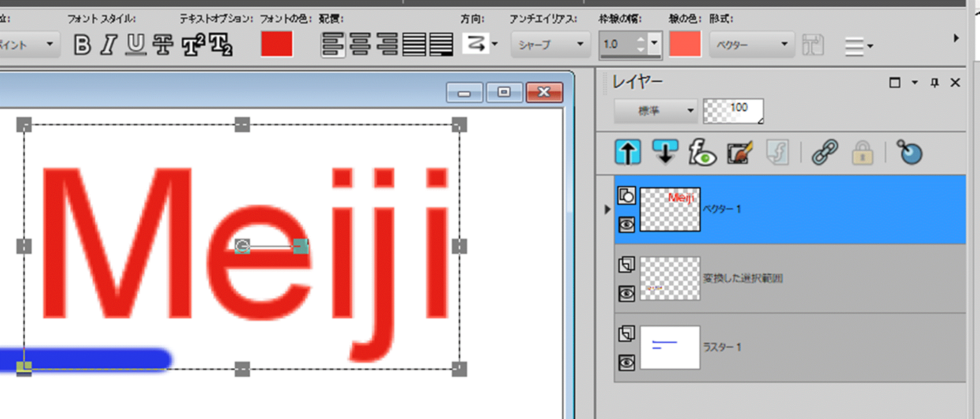Toggle layer effects visibility icon

click(702, 152)
